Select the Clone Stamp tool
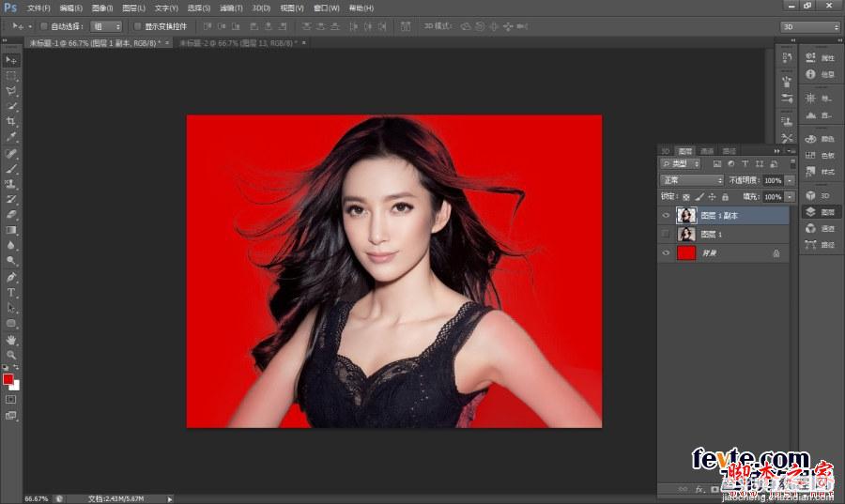This screenshot has height=504, width=845. [10, 184]
